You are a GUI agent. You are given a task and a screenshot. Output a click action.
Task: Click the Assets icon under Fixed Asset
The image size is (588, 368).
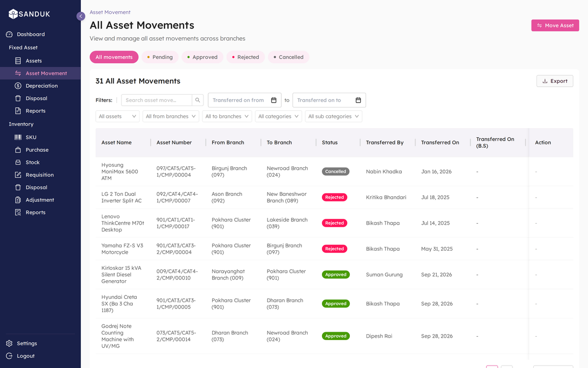pyautogui.click(x=18, y=61)
